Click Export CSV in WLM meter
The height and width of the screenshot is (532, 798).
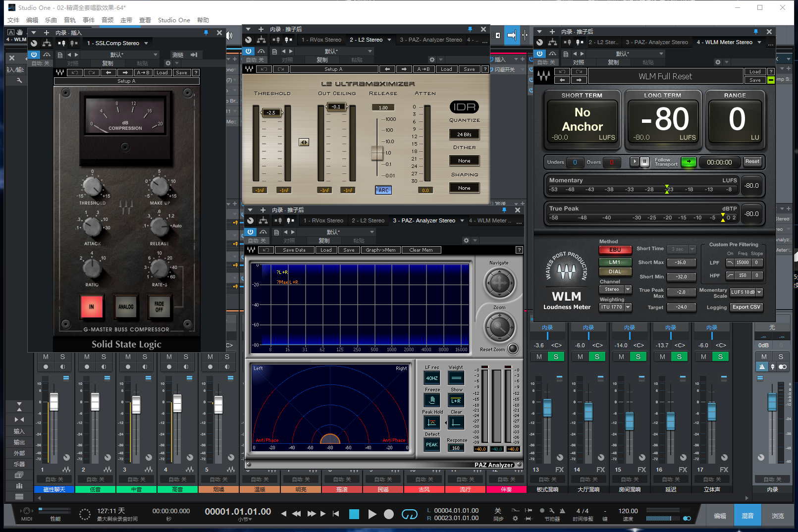pos(746,307)
